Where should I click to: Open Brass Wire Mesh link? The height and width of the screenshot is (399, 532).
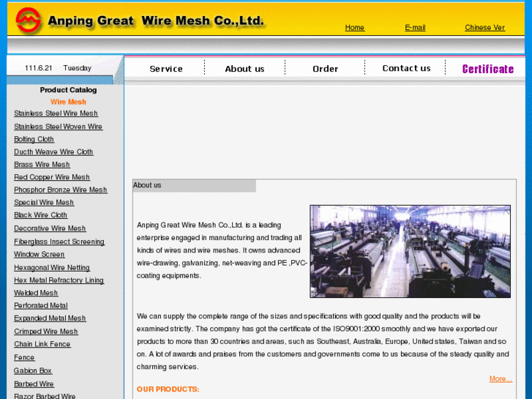coord(42,164)
